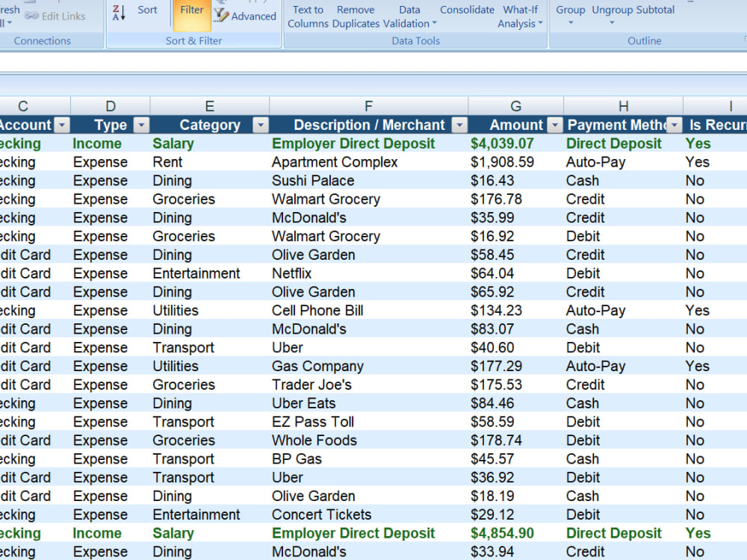Open Category column filter arrow
747x560 pixels.
point(261,125)
